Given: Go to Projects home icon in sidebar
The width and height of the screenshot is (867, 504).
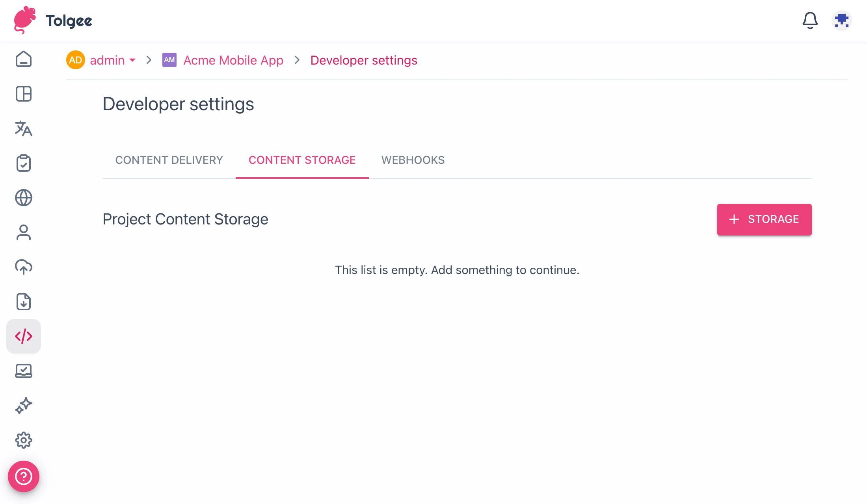Looking at the screenshot, I should click(x=24, y=59).
